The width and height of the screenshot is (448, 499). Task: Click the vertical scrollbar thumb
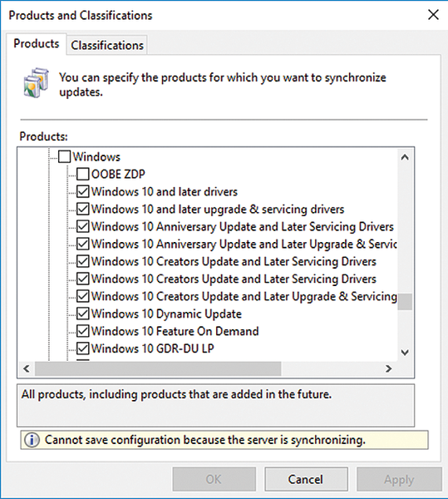[405, 302]
